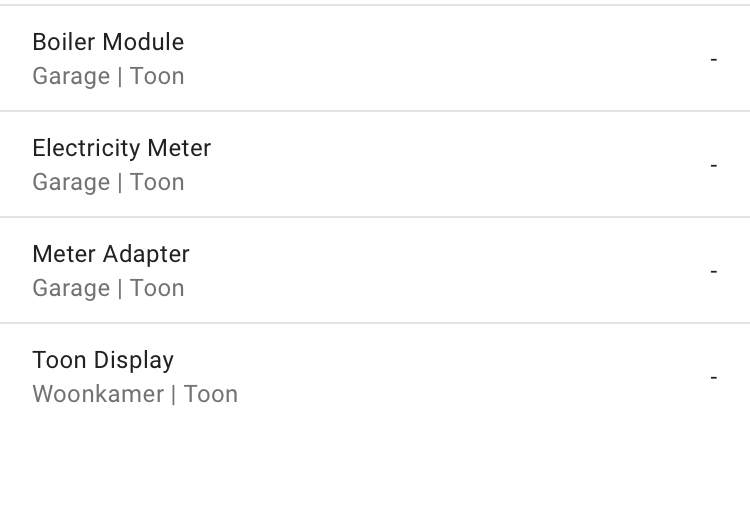Click the Toon label beside Woonkamer
750x513 pixels.
(210, 394)
